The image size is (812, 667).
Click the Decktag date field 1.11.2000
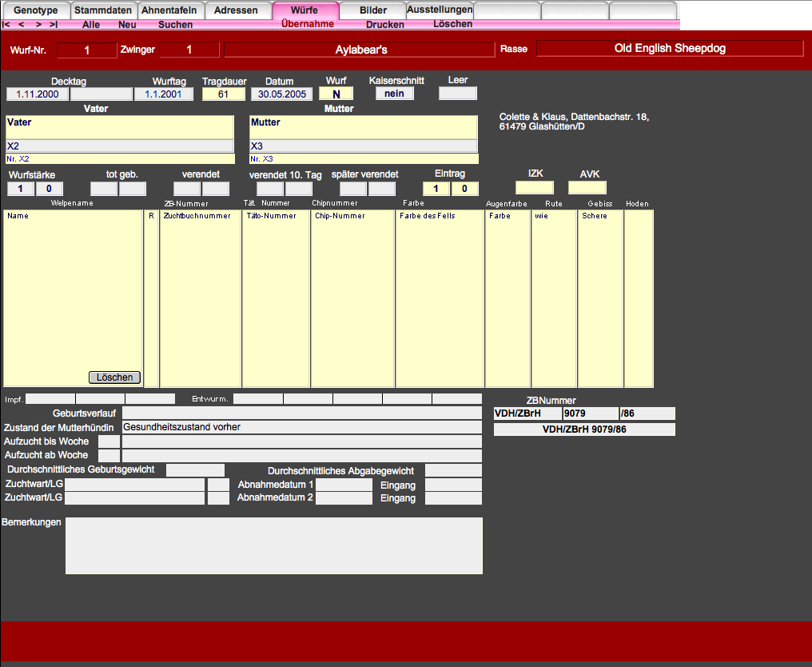(38, 94)
